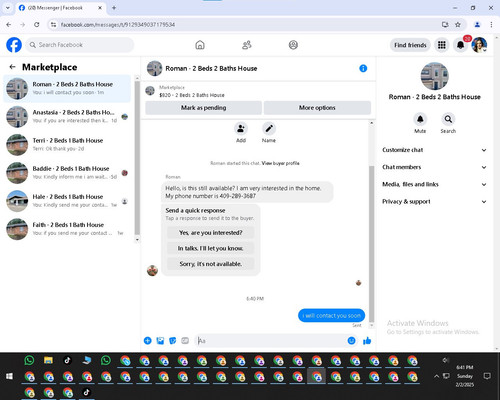Screen dimensions: 500x400
Task: Open more actions plus icon in composer
Action: point(148,341)
